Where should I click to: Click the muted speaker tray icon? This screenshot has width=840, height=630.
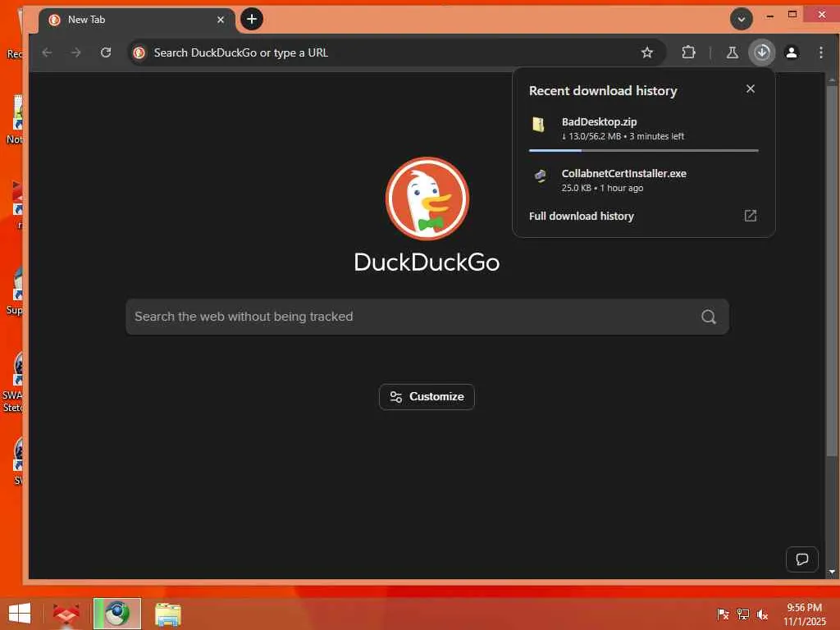click(x=762, y=614)
